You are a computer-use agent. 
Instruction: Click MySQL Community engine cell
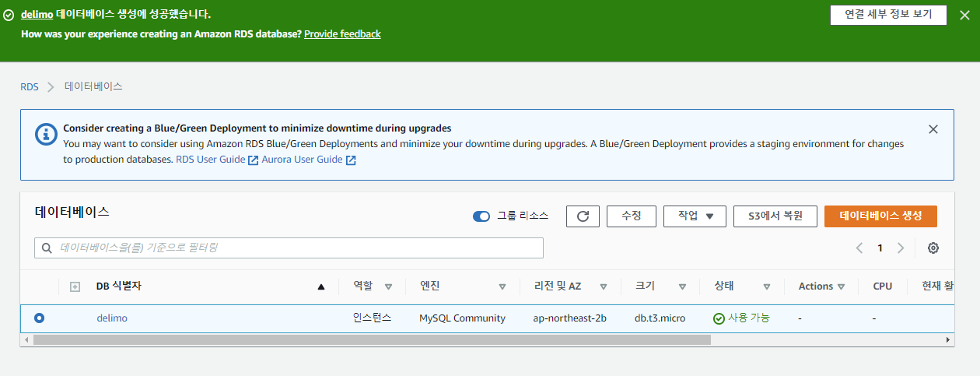coord(462,318)
